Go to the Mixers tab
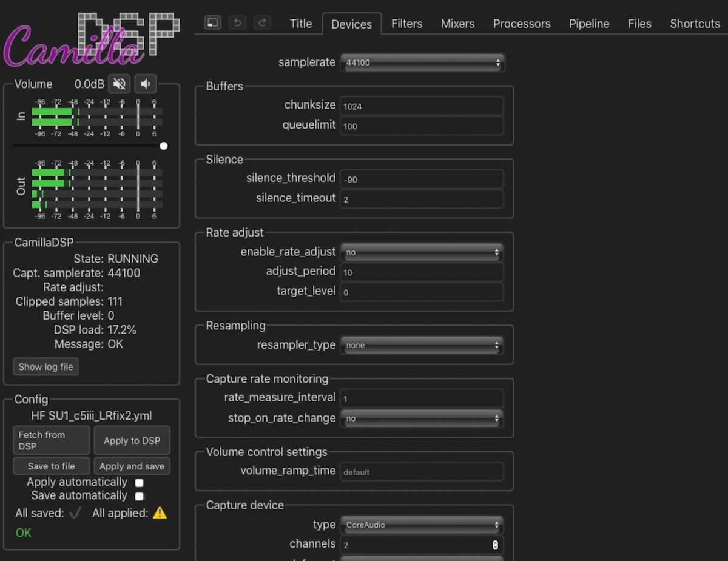Viewport: 728px width, 561px height. point(457,24)
